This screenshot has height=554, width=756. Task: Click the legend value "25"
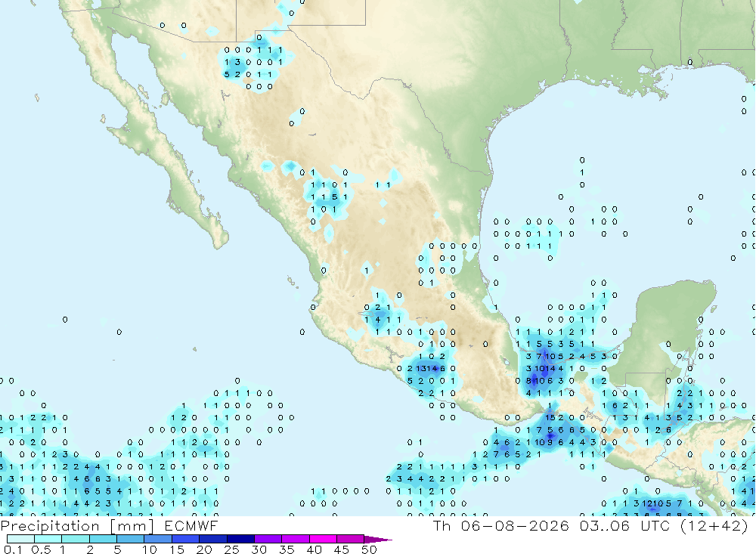point(231,549)
